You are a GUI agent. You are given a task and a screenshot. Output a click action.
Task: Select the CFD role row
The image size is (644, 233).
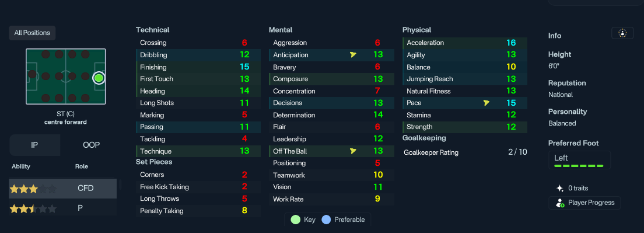(63, 189)
